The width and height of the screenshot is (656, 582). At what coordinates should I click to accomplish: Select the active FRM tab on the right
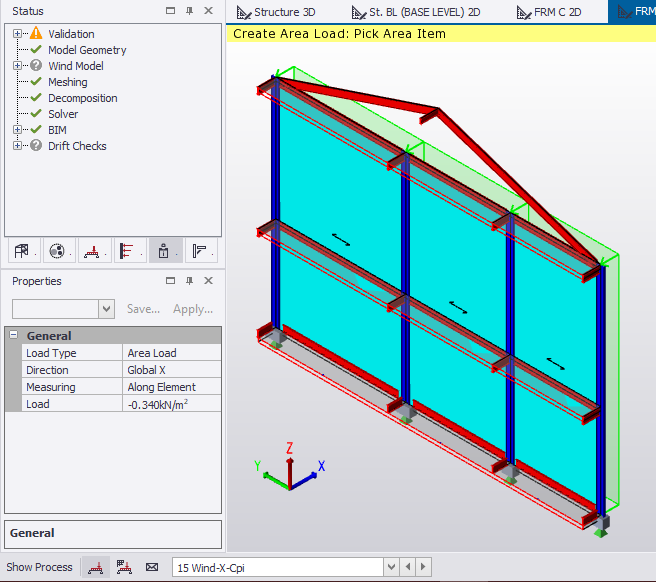point(632,11)
